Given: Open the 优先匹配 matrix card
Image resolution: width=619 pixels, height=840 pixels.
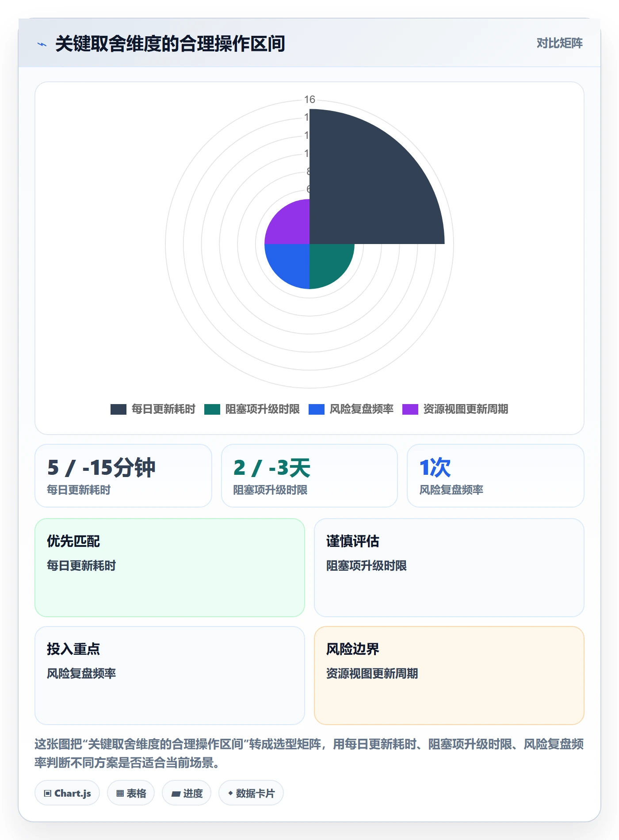Looking at the screenshot, I should [170, 568].
